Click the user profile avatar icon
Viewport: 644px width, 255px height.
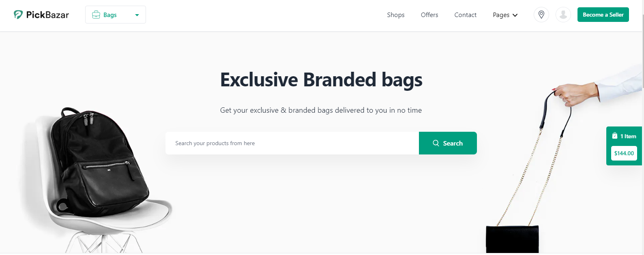pyautogui.click(x=563, y=14)
